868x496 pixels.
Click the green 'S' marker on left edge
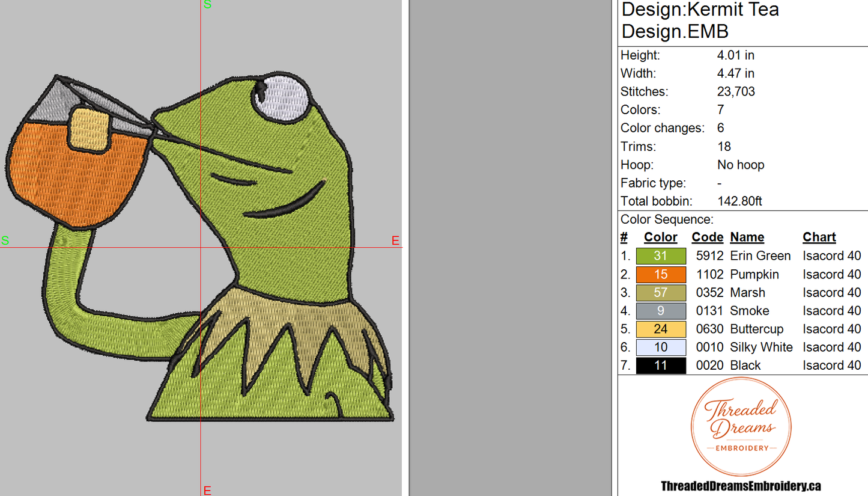[x=5, y=241]
